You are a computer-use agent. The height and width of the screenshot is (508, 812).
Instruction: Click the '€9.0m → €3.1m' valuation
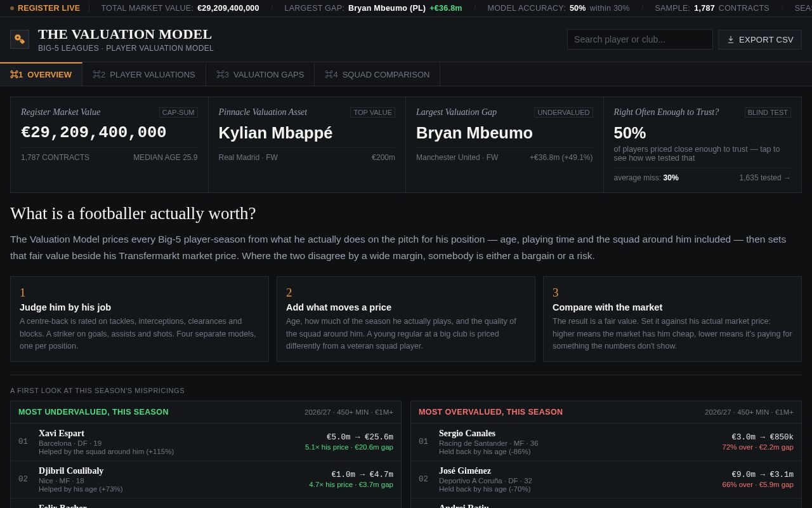[763, 474]
